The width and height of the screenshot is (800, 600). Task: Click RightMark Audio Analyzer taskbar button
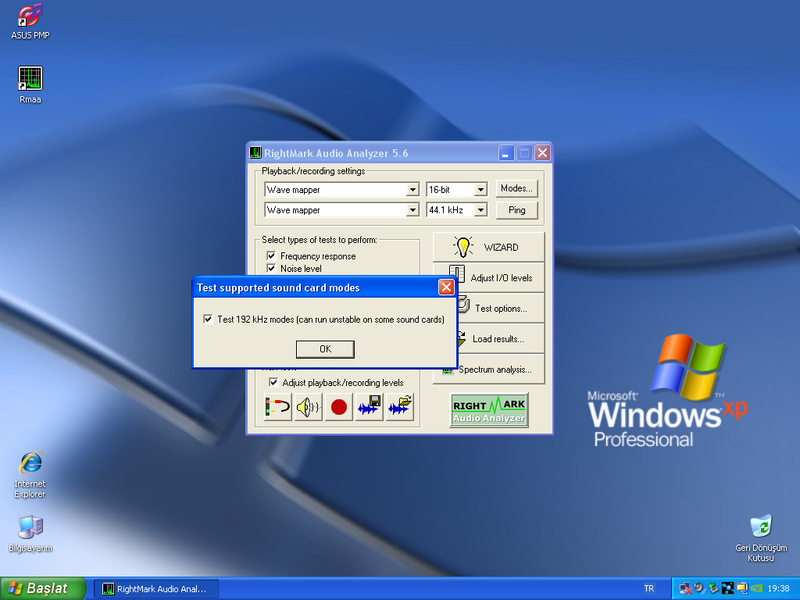pos(156,589)
